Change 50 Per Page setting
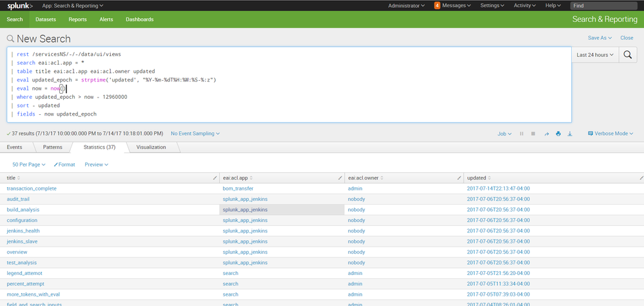The height and width of the screenshot is (306, 644). [29, 165]
